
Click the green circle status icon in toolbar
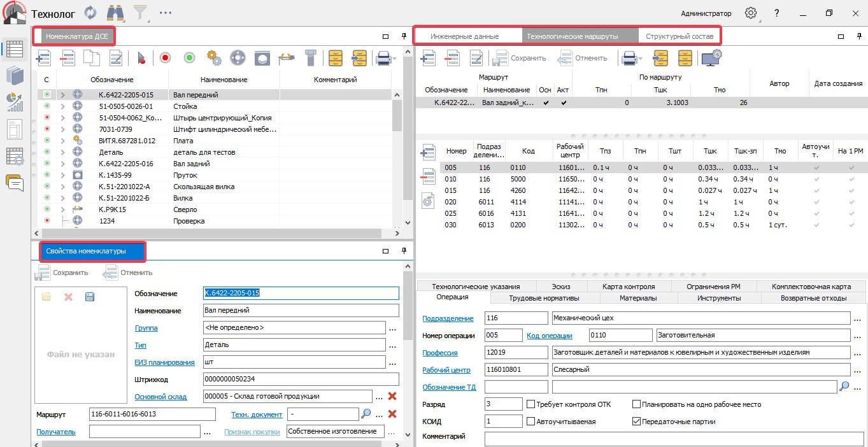tap(189, 58)
